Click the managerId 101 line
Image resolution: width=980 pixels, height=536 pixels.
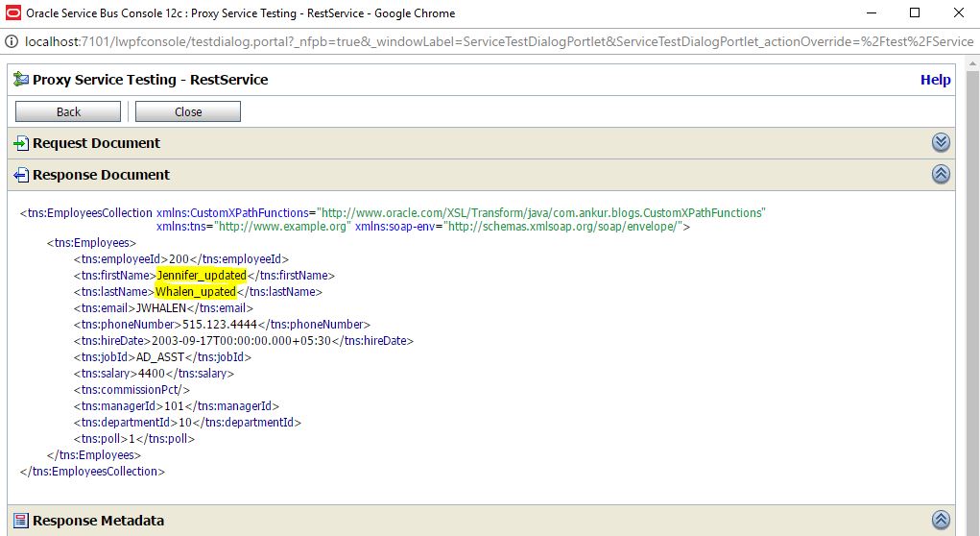[x=177, y=405]
